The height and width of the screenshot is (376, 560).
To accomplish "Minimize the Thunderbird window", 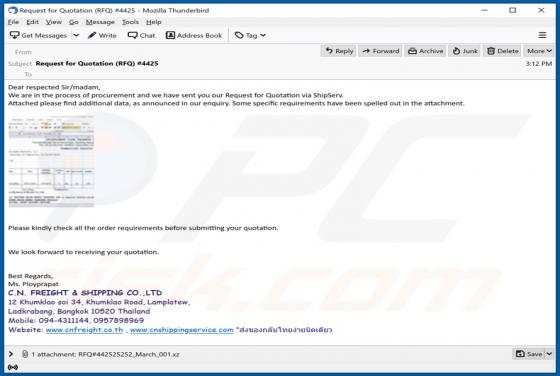I will (x=484, y=10).
